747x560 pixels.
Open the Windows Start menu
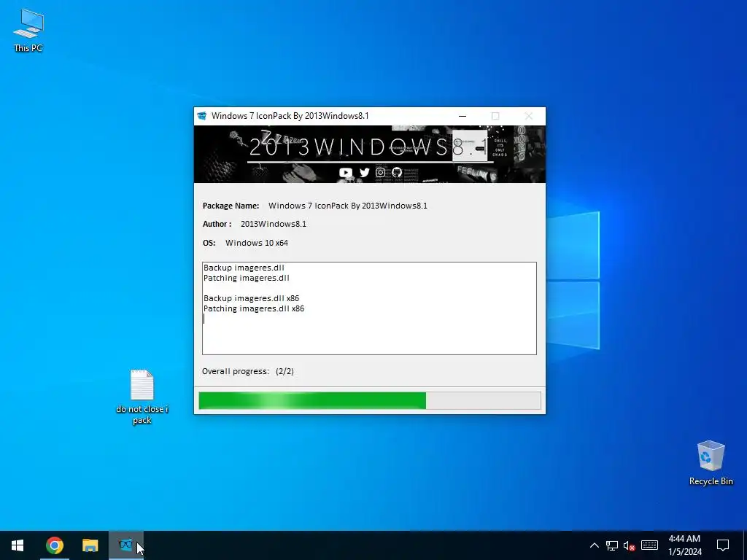[18, 545]
